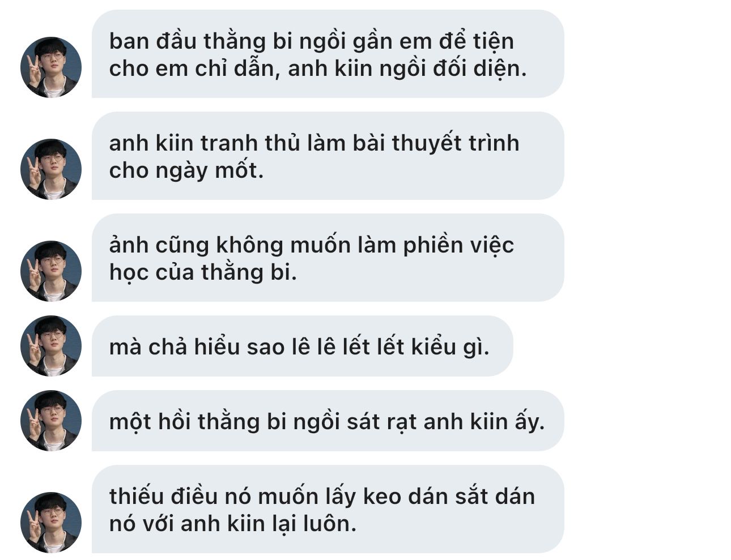Screen dimensions: 731x560
Task: Tap the avatar beside 'ảnh cũng không muốn' message
Action: (x=51, y=271)
